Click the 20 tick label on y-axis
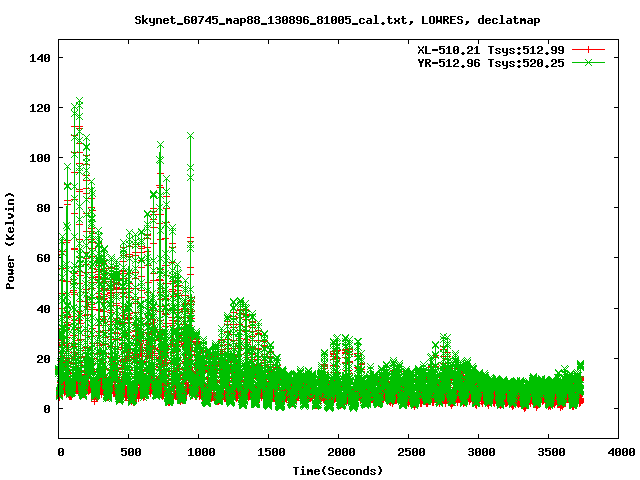Screen dimensions: 640x480 click(x=44, y=359)
